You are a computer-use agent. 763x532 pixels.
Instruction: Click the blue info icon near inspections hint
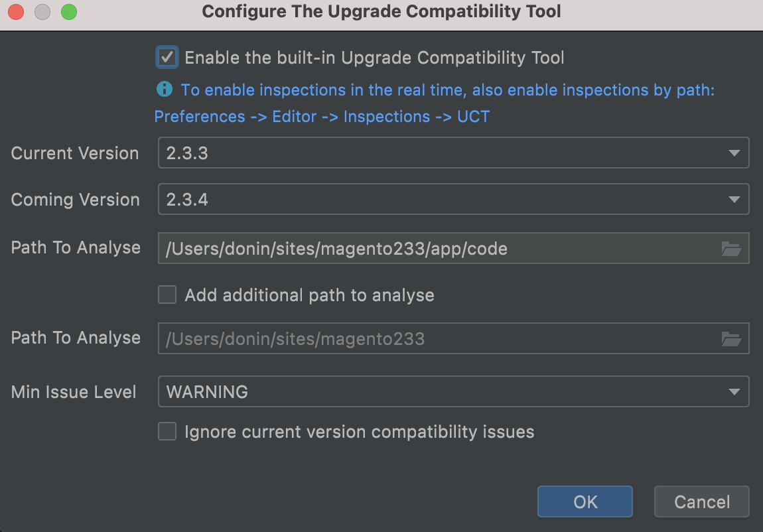click(x=164, y=89)
